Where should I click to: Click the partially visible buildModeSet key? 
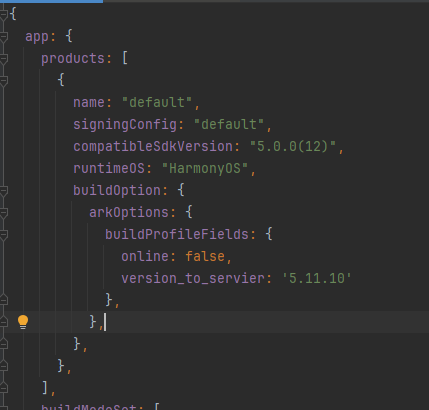tap(89, 407)
